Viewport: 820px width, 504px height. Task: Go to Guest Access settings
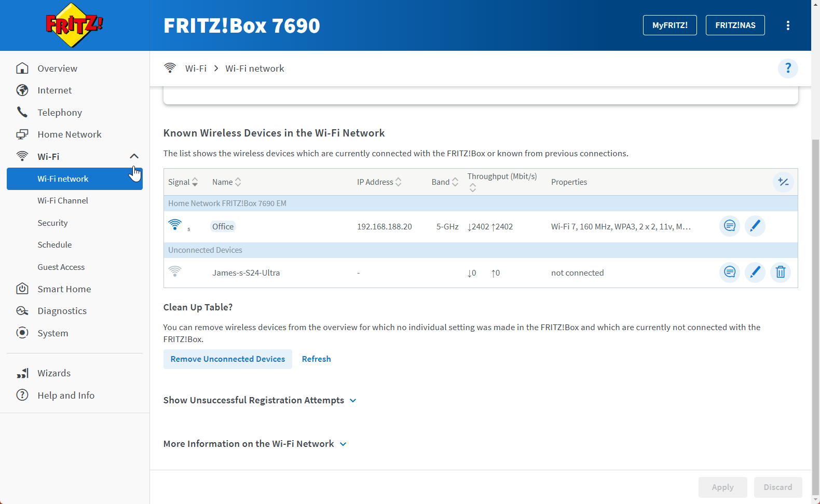pos(61,267)
